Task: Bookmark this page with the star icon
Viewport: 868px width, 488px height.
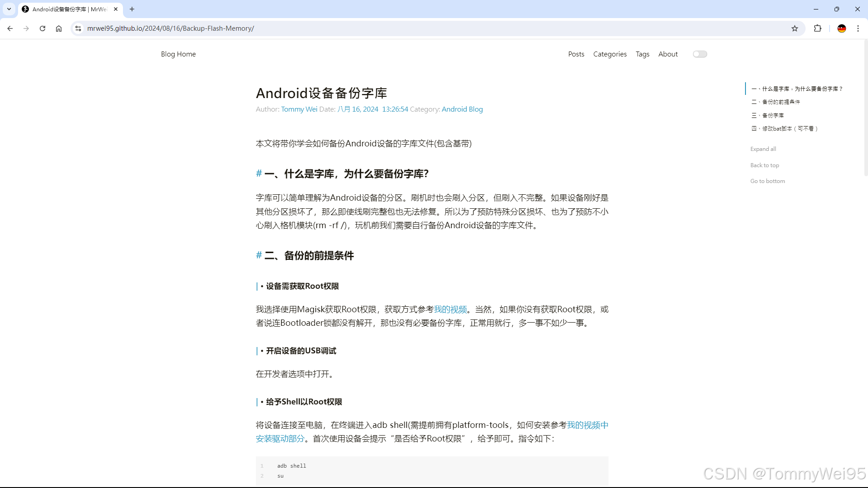Action: (795, 28)
